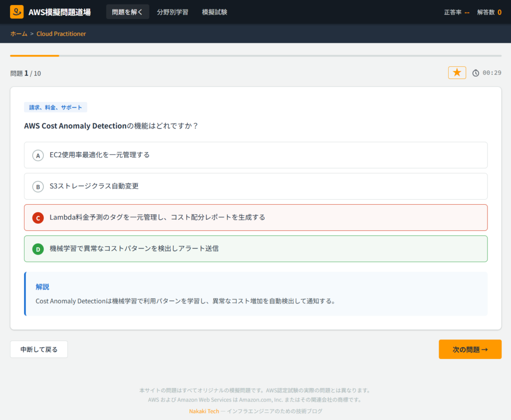The width and height of the screenshot is (511, 420).
Task: Open the Cloud Practitioner breadcrumb
Action: pos(61,33)
